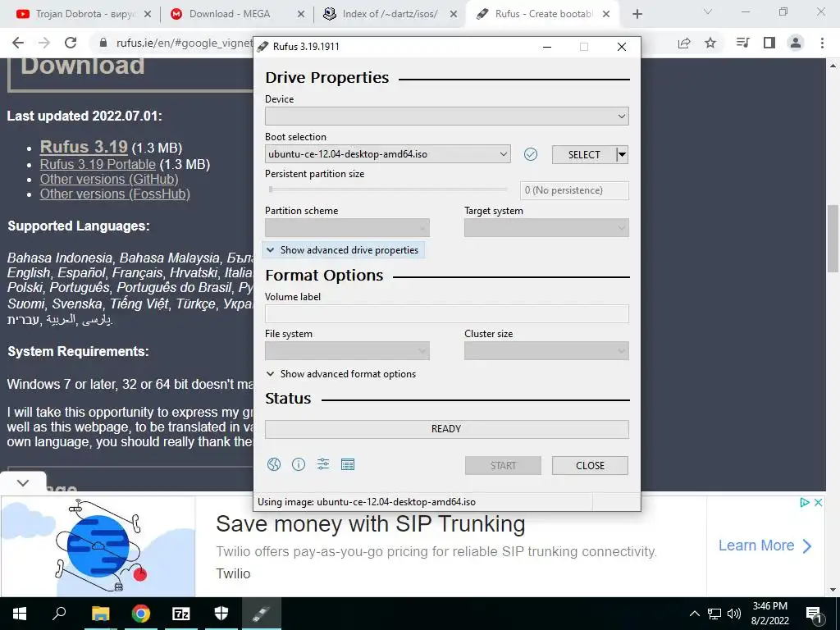The width and height of the screenshot is (840, 630).
Task: Open a new Chrome tab
Action: coord(637,14)
